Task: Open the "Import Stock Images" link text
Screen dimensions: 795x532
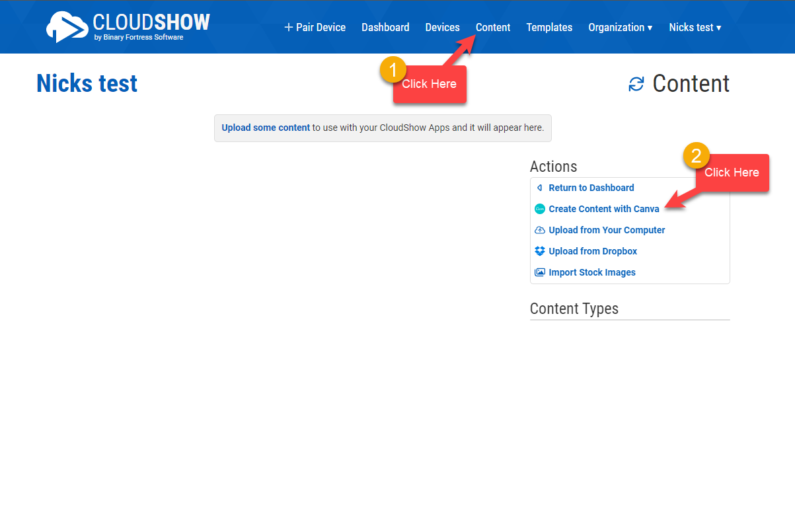Action: coord(592,272)
